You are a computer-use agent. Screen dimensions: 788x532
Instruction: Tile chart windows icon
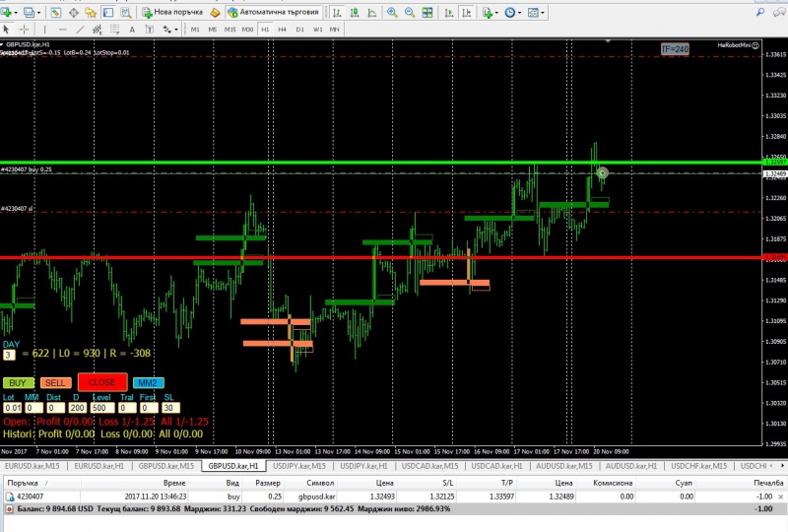coord(427,12)
